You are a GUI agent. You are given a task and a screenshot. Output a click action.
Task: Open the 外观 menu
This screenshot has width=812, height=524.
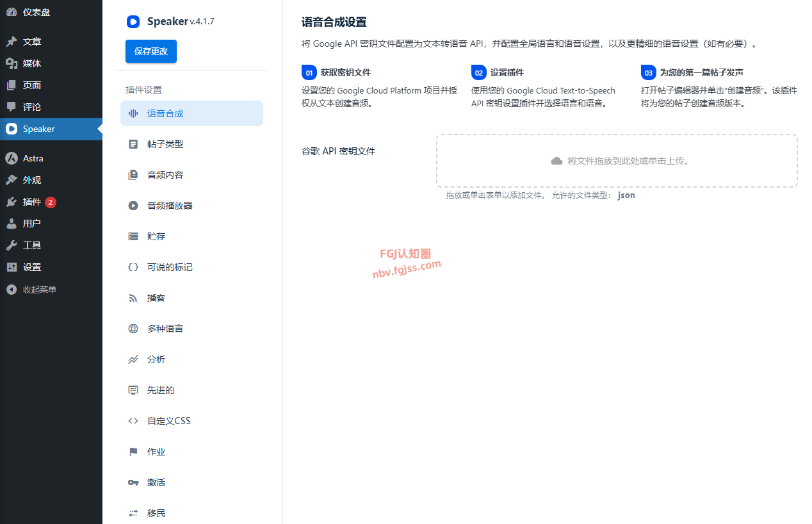[x=51, y=180]
